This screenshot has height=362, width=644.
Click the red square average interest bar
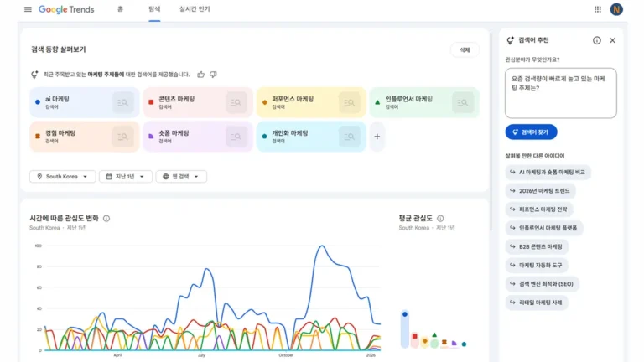pos(414,340)
